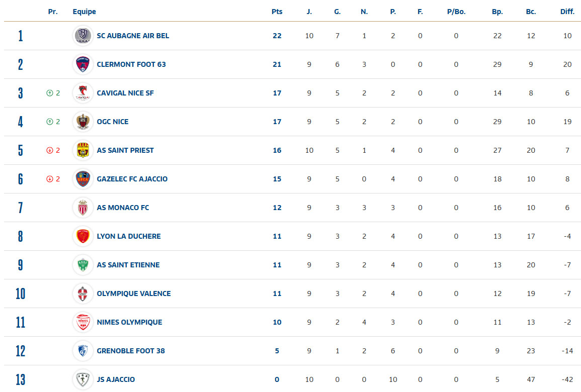
Task: Click the Grenoble Foot 38 crest
Action: pos(82,351)
